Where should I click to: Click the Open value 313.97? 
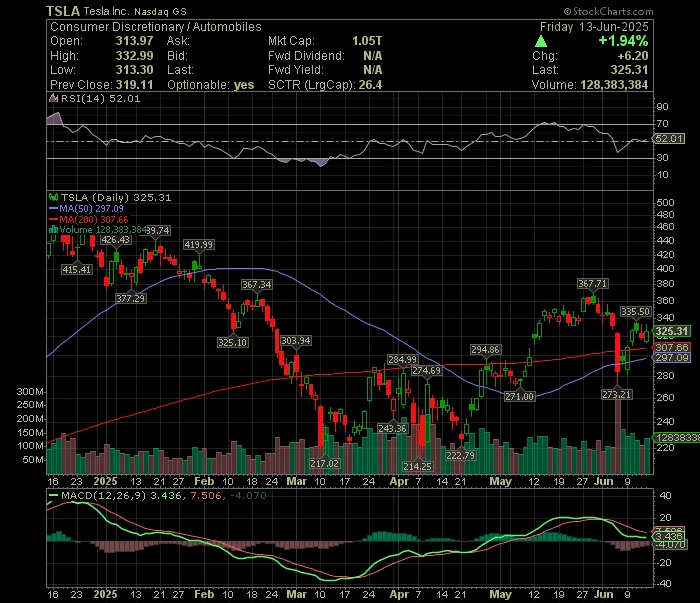(x=134, y=41)
